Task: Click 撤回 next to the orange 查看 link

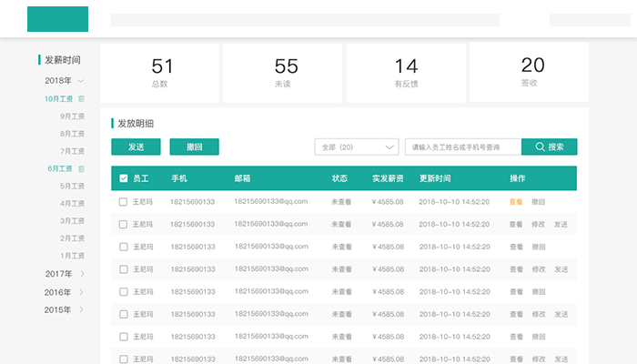Action: (x=539, y=202)
